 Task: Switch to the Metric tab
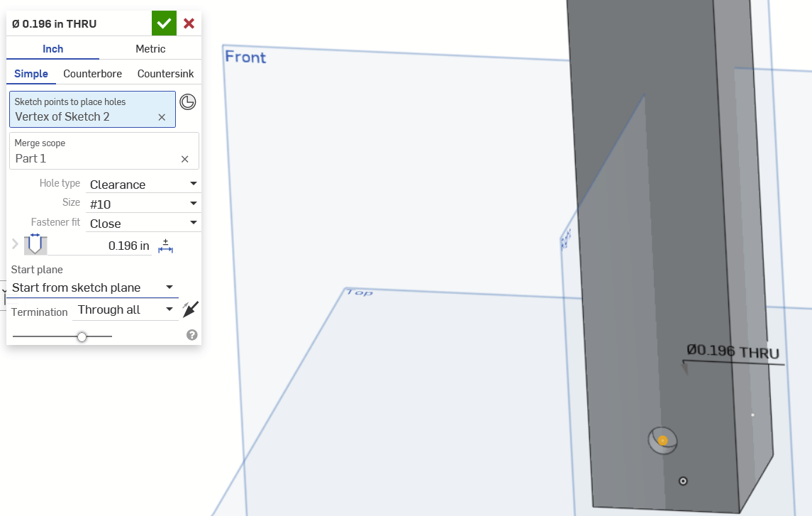pyautogui.click(x=150, y=49)
